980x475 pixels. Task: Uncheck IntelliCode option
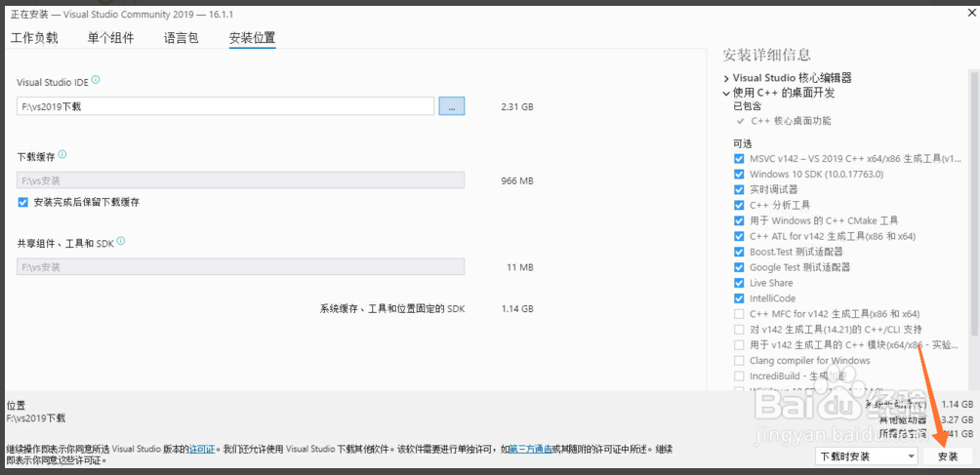(x=739, y=298)
